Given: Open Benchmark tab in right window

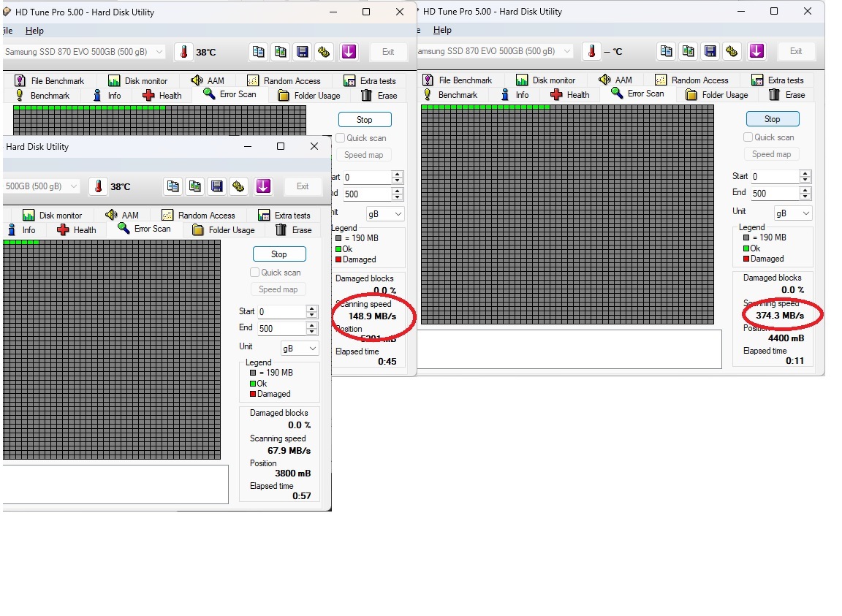Looking at the screenshot, I should click(x=450, y=94).
